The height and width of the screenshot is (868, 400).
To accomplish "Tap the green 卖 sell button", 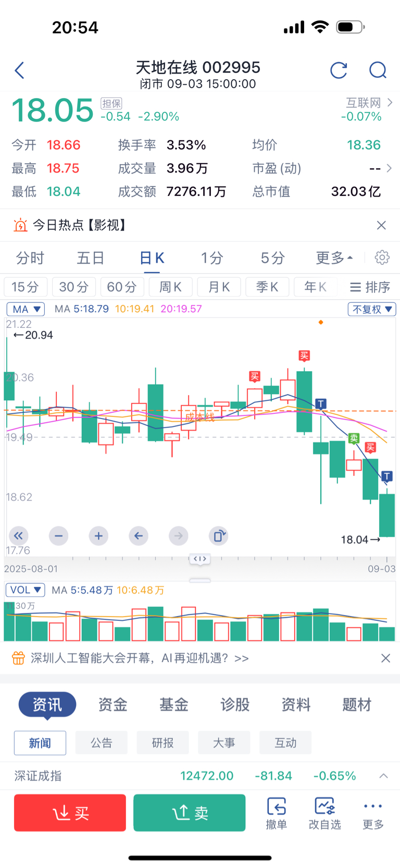I will [190, 813].
